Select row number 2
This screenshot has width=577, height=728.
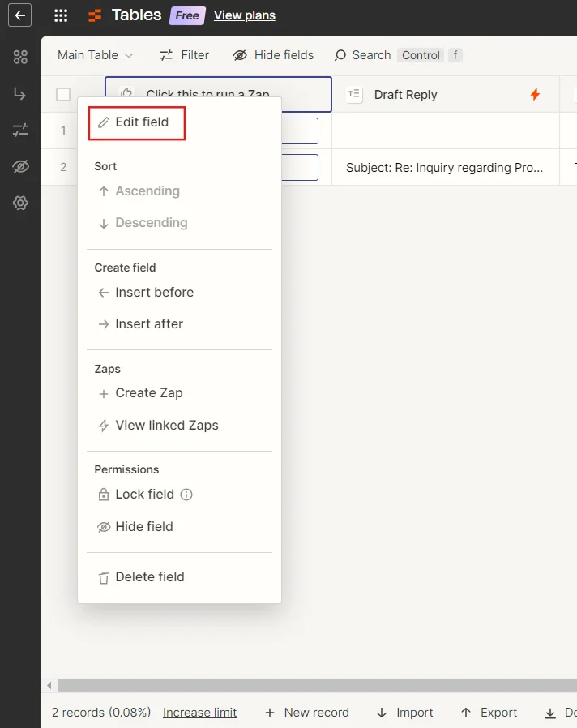[63, 167]
